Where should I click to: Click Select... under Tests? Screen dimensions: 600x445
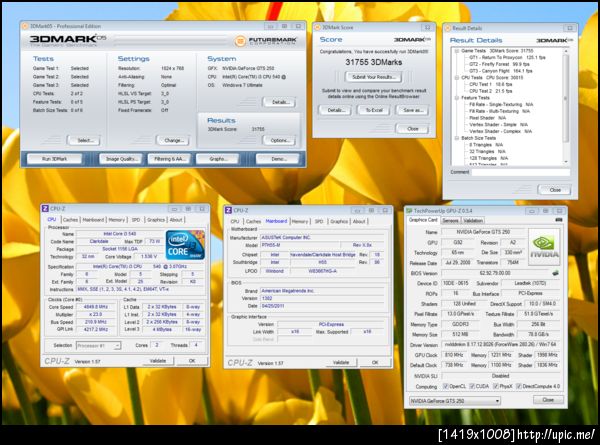pos(84,140)
